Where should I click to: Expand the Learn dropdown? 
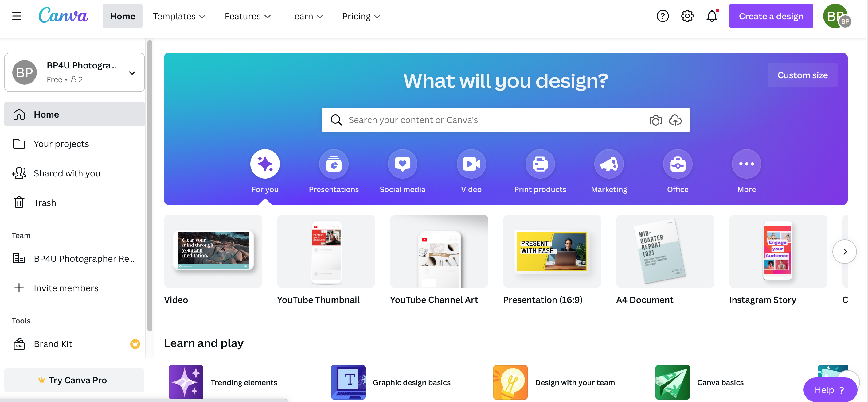306,16
